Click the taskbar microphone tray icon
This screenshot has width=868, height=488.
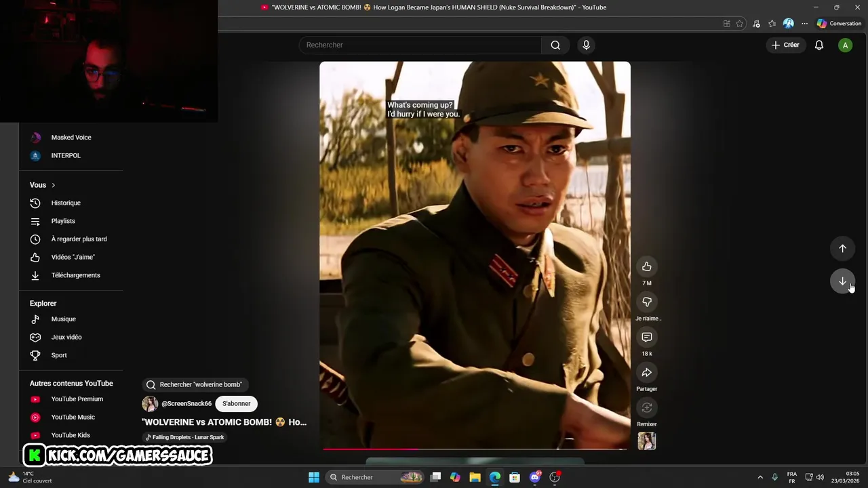coord(774,477)
